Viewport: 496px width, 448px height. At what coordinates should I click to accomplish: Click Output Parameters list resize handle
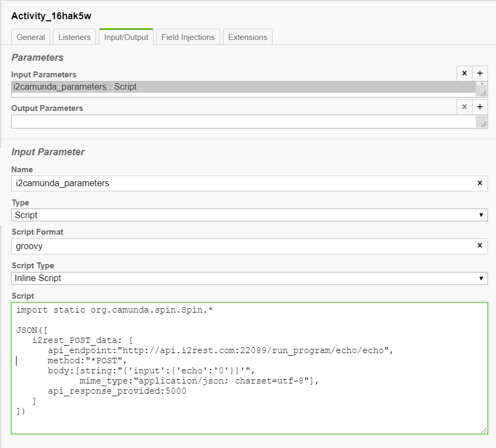[483, 124]
